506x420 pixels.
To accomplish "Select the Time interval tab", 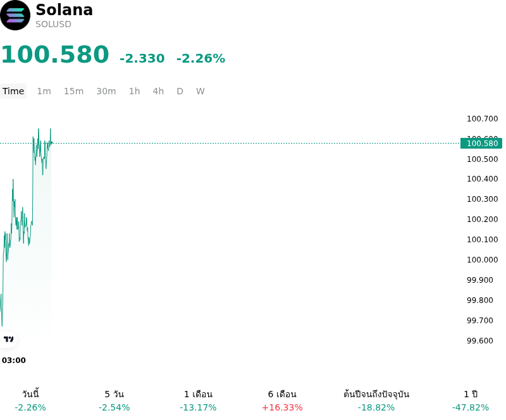I will [x=13, y=91].
